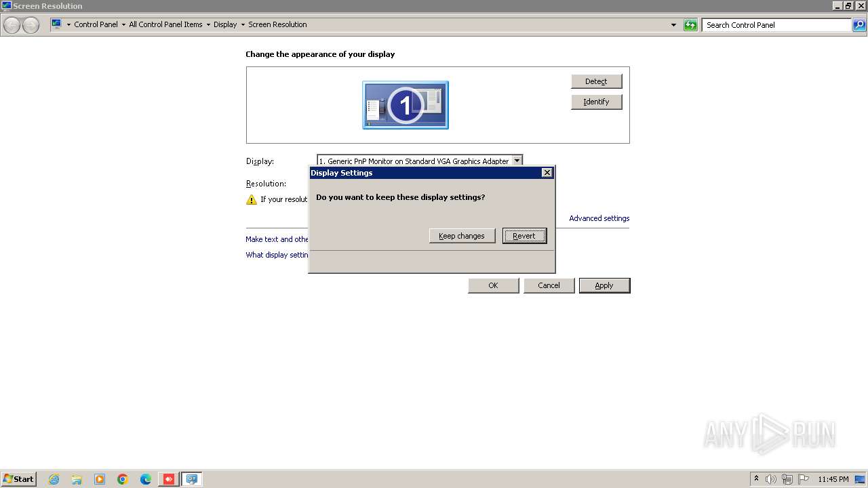This screenshot has width=868, height=488.
Task: Open the Start menu
Action: 18,479
